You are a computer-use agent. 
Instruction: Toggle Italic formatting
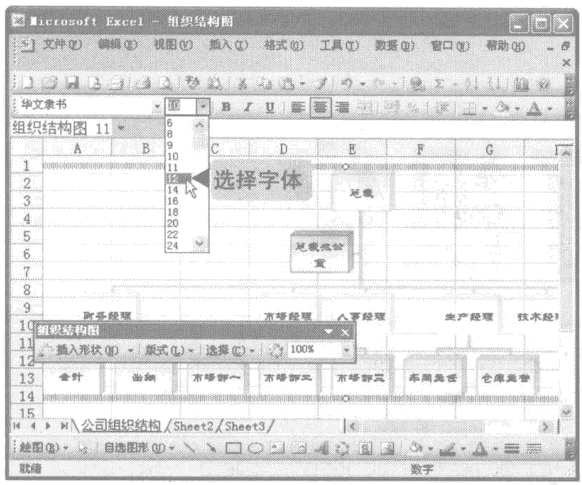point(248,107)
